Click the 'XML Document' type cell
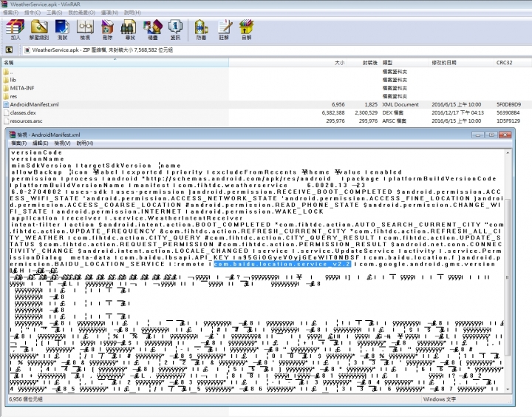This screenshot has width=532, height=417. click(400, 104)
